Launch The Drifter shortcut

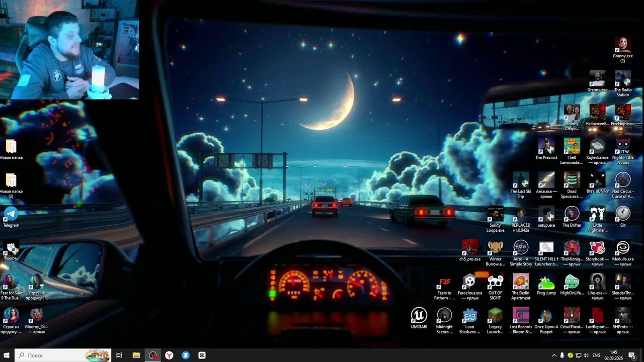coord(572,217)
